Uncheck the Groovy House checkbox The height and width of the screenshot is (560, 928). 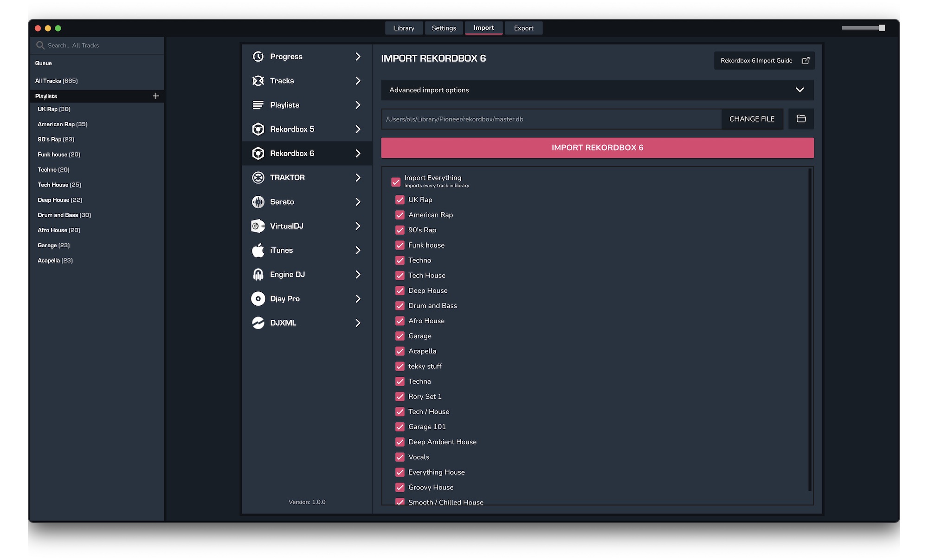[x=400, y=487]
